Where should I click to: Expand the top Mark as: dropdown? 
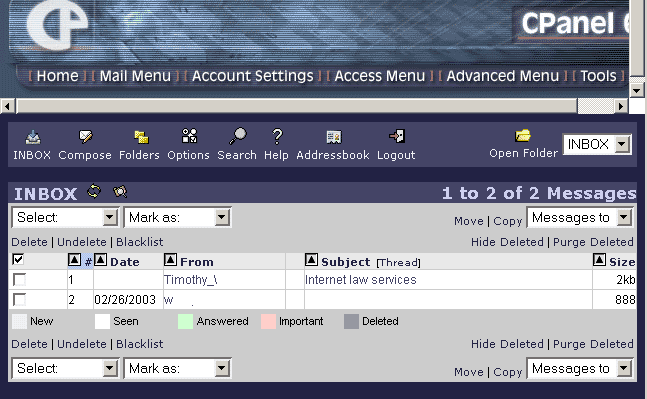(x=177, y=217)
